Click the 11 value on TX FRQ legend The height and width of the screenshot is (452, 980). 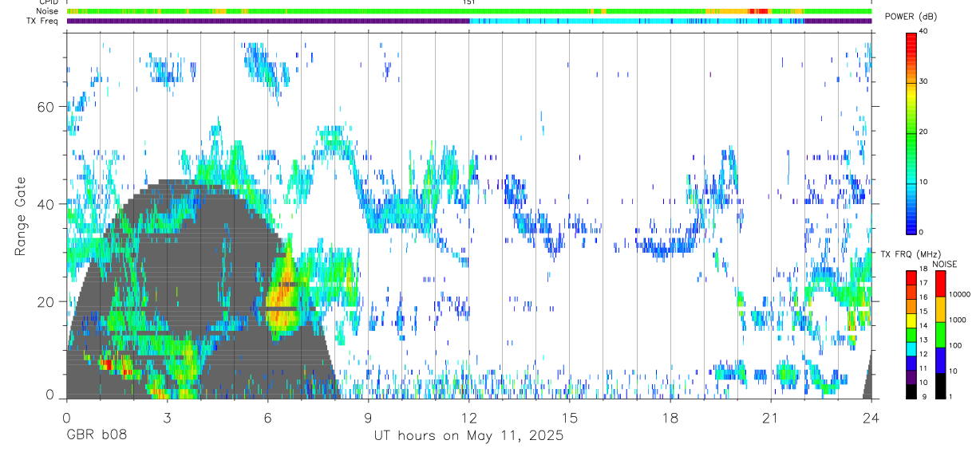923,369
